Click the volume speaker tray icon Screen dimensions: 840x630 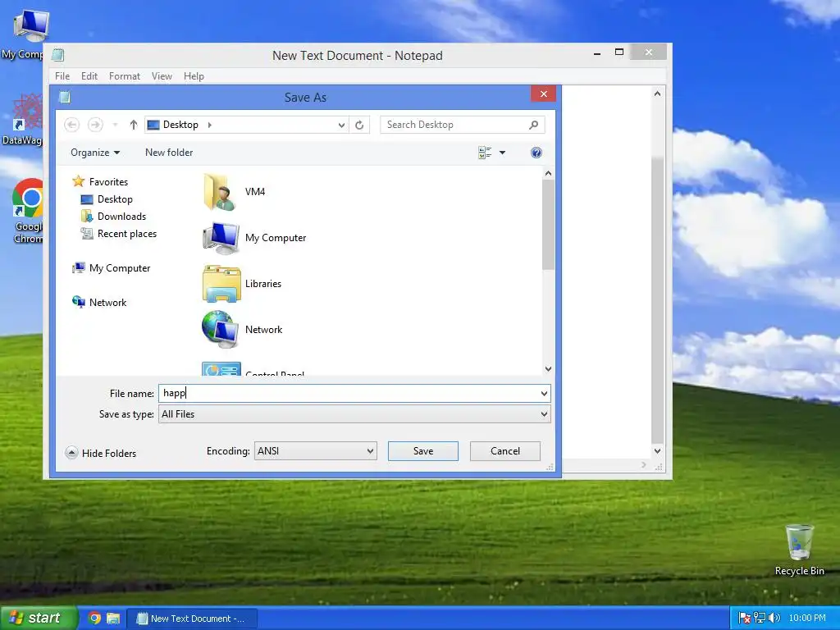click(x=774, y=618)
